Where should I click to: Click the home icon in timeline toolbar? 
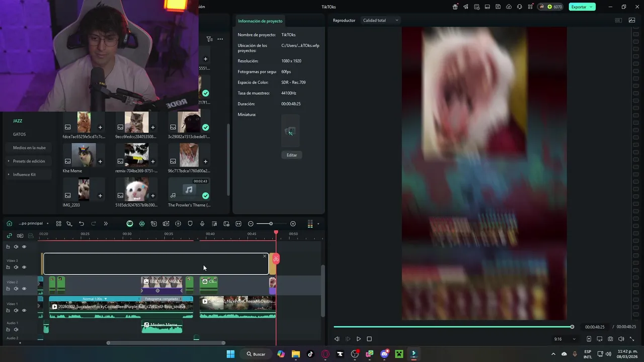coord(9,224)
